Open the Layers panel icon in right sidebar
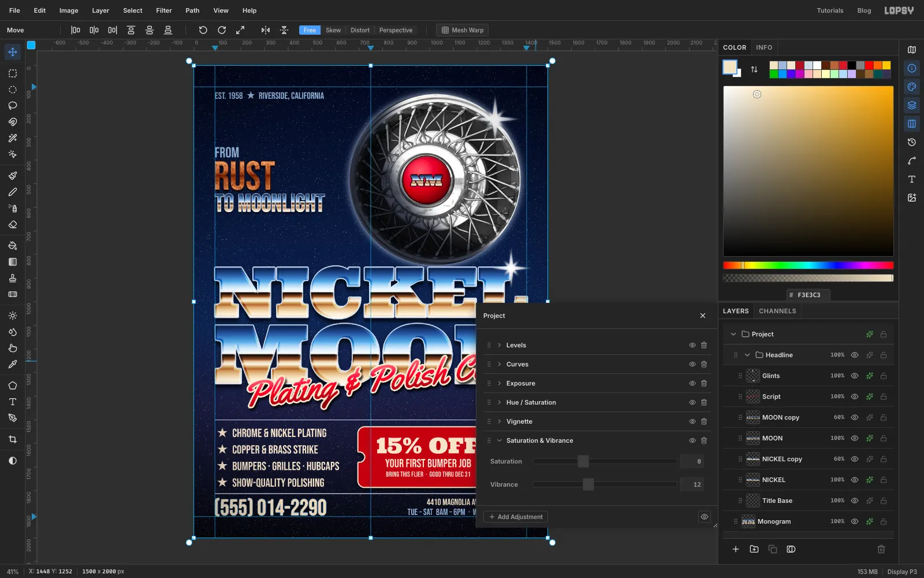The image size is (924, 578). (x=912, y=105)
